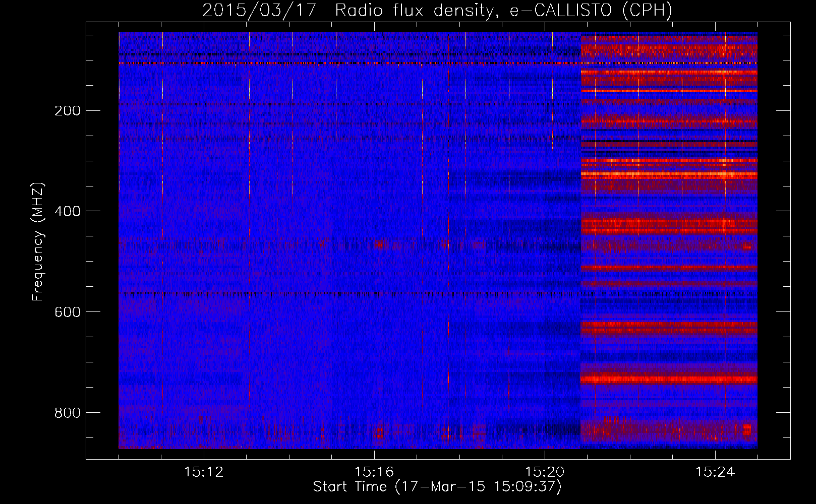816x504 pixels.
Task: Click the plot title date 2015/03/17
Action: 260,11
